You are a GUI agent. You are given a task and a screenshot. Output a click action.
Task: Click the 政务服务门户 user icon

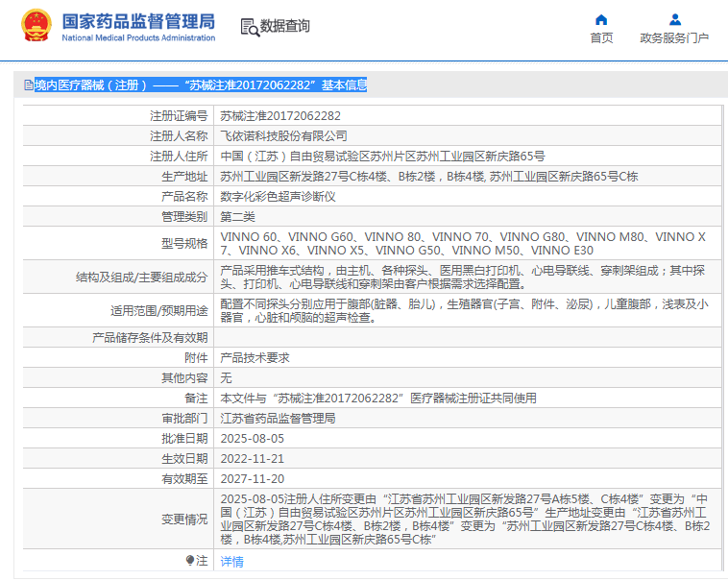coord(675,19)
